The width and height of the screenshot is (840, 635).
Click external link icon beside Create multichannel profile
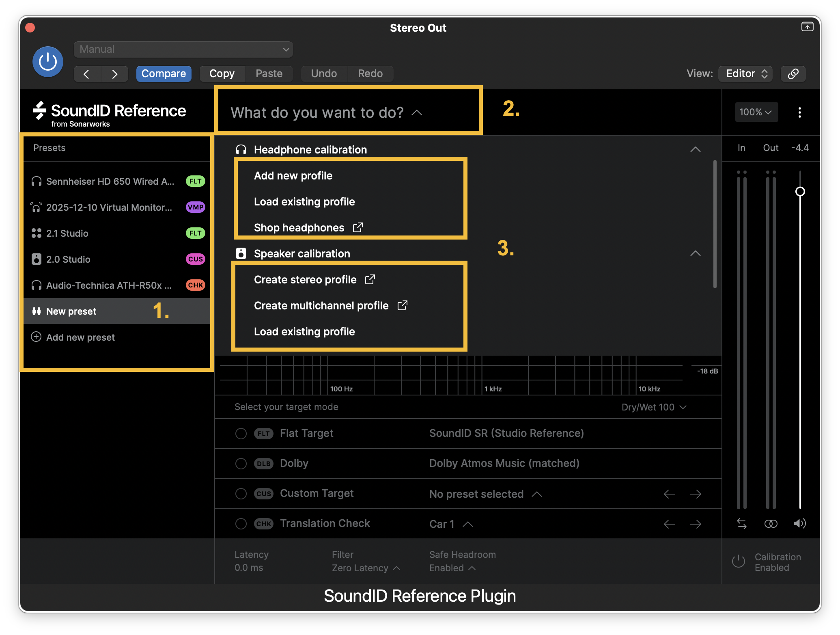tap(402, 305)
